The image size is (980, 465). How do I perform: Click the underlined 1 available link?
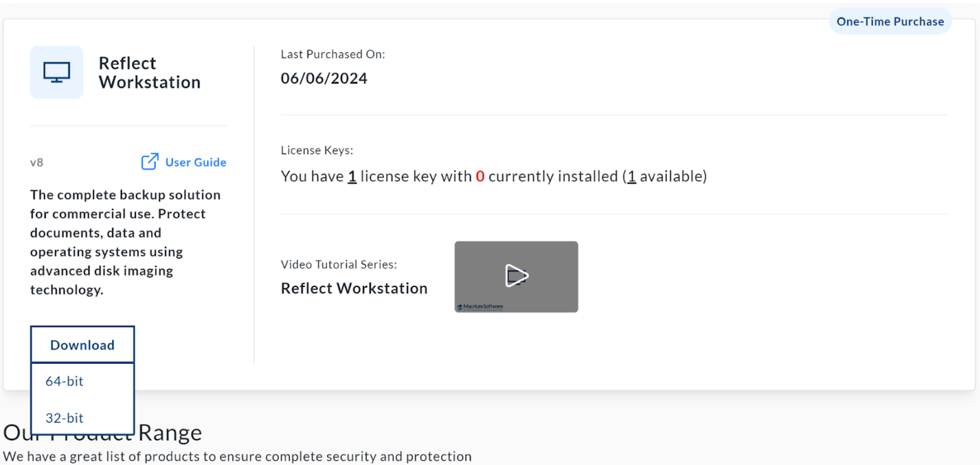coord(632,176)
